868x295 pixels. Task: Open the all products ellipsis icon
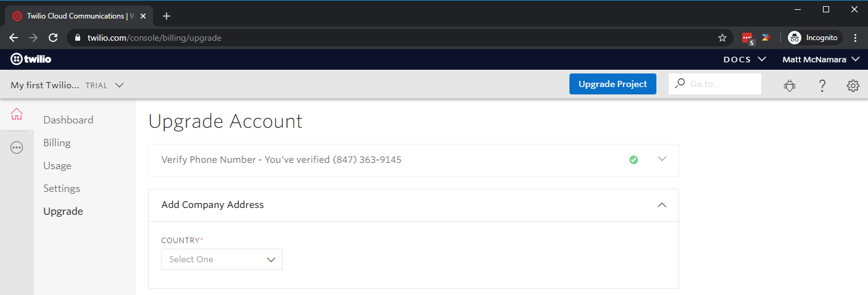(x=17, y=147)
